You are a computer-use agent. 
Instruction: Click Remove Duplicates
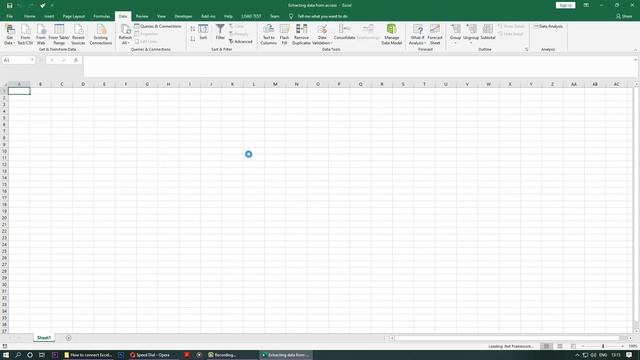coord(301,34)
